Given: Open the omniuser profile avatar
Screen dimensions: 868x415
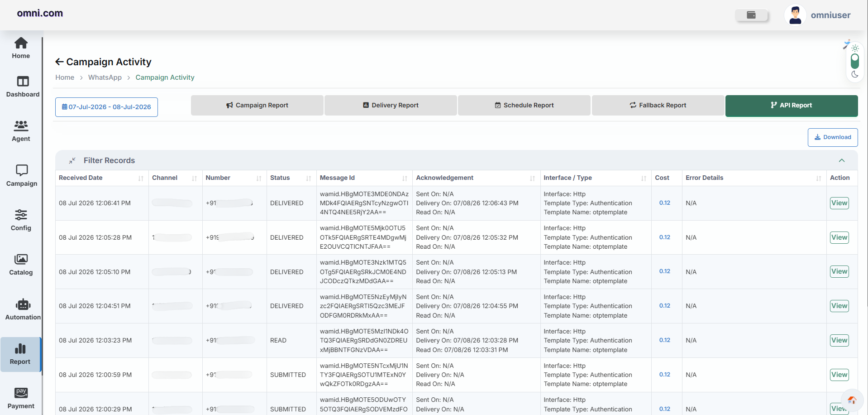Looking at the screenshot, I should (x=795, y=15).
